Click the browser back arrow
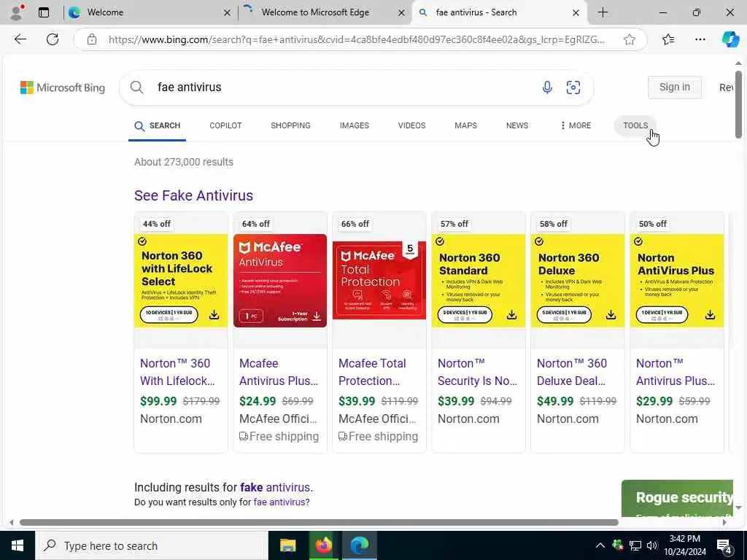Screen dimensions: 747x560 click(x=20, y=39)
